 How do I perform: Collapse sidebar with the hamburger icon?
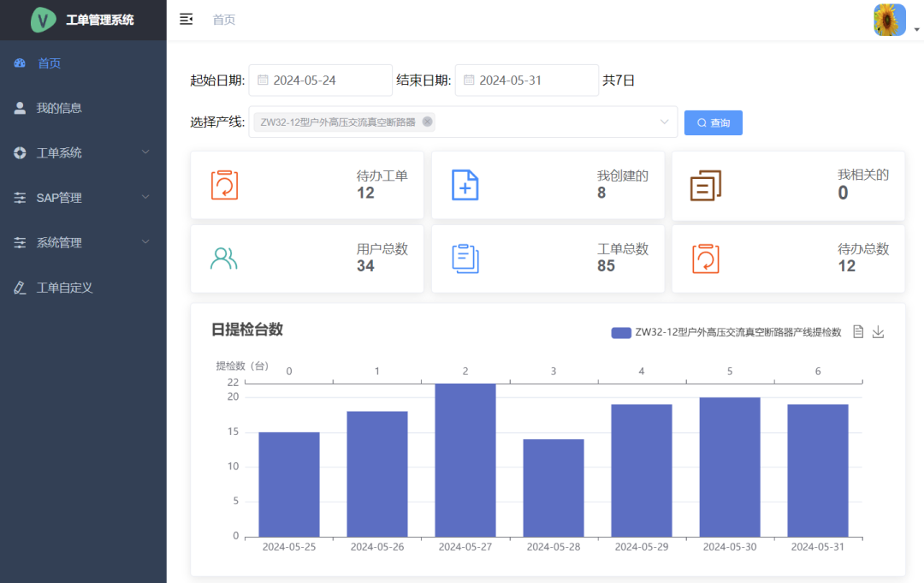186,20
